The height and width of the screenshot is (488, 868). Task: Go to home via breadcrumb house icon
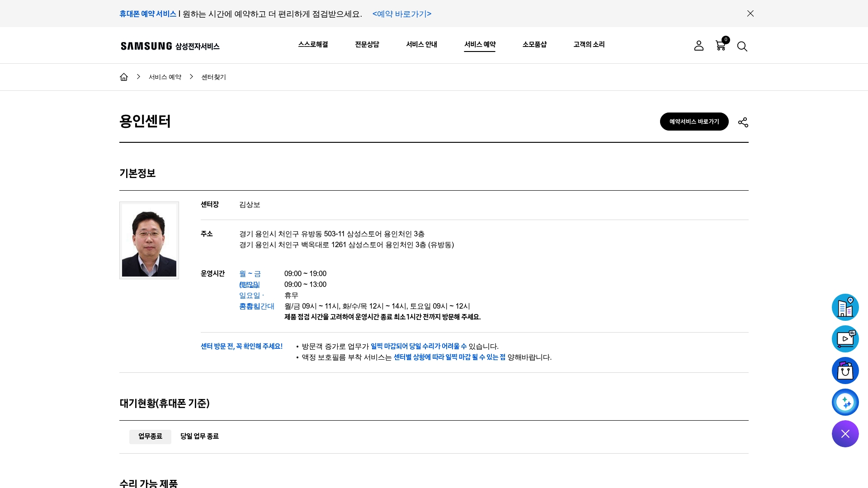coord(124,77)
